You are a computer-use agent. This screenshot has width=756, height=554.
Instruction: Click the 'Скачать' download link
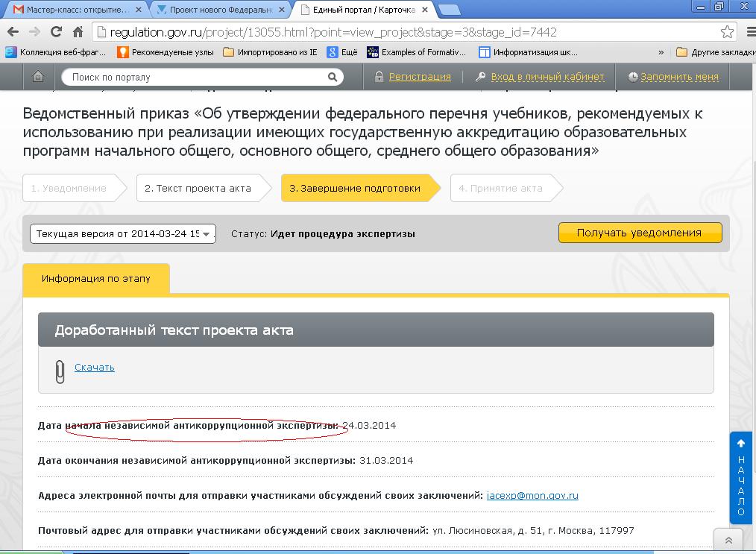click(x=95, y=367)
